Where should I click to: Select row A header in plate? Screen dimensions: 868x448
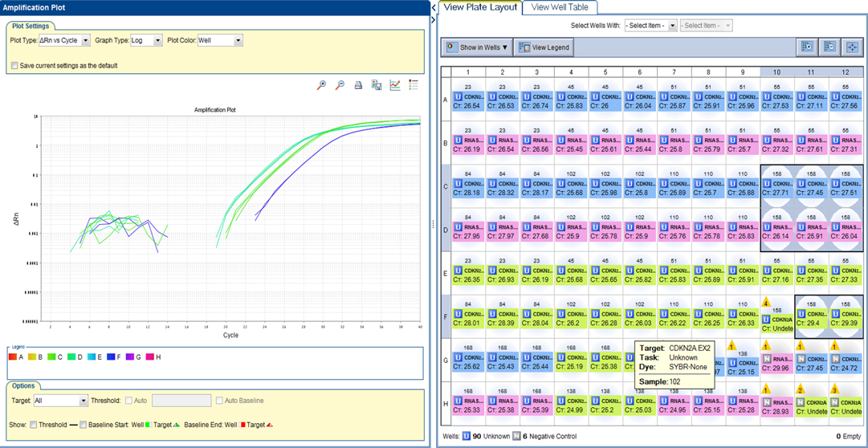click(446, 100)
